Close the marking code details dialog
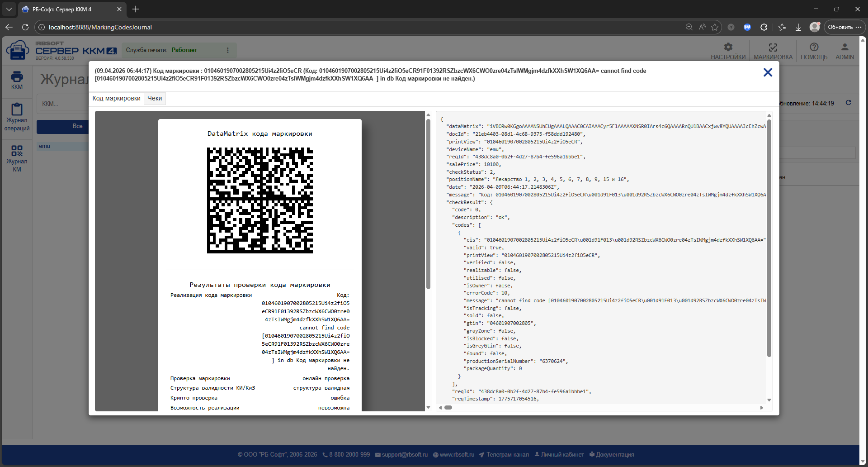868x467 pixels. tap(768, 72)
